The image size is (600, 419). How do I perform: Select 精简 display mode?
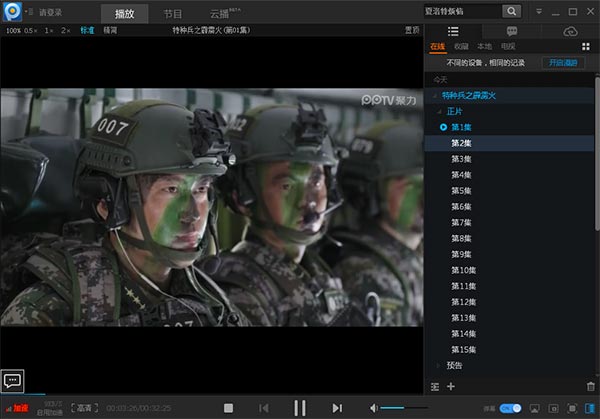pos(110,30)
